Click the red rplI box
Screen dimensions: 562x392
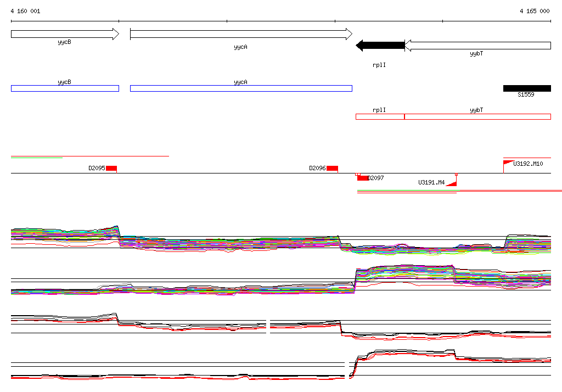tap(380, 116)
